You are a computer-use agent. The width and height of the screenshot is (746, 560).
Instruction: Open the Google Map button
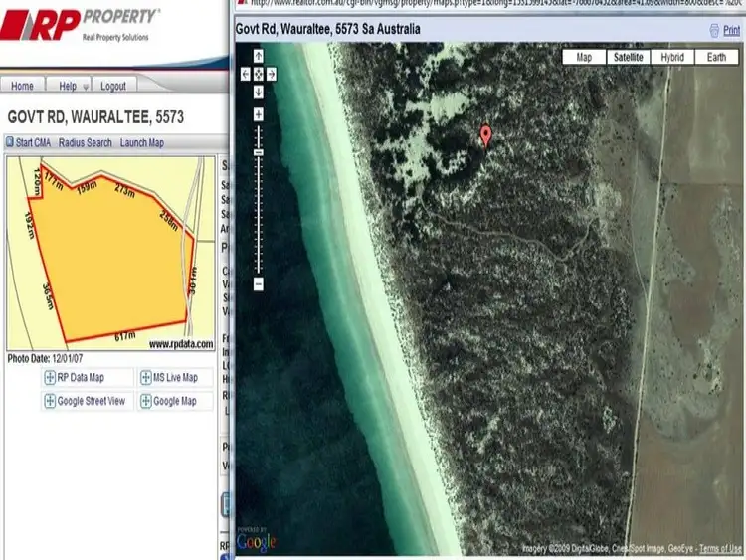pos(175,401)
